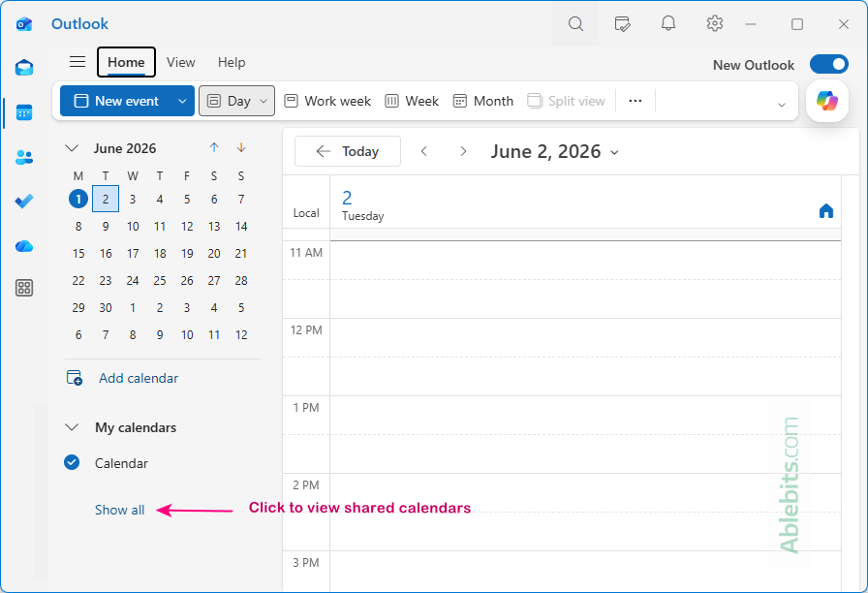Click the Add calendar link
Viewport: 868px width, 593px height.
click(139, 378)
